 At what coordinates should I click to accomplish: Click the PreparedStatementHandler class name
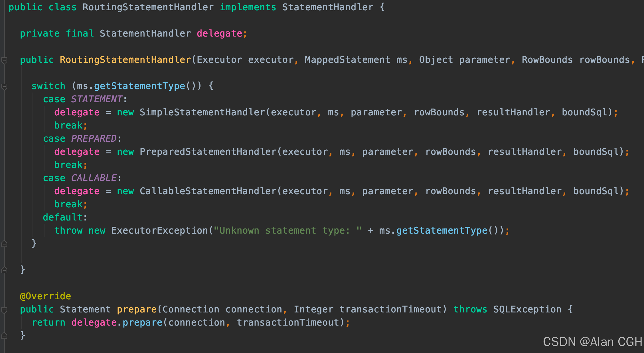click(208, 152)
